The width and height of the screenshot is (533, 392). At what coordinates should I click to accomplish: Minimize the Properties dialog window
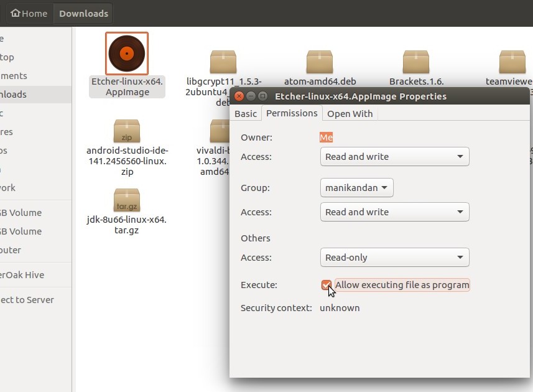251,96
